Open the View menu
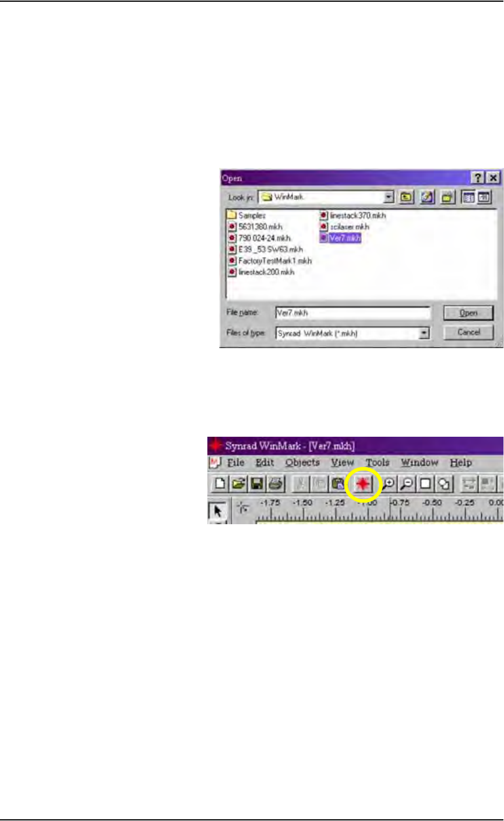This screenshot has height=821, width=504. click(343, 463)
